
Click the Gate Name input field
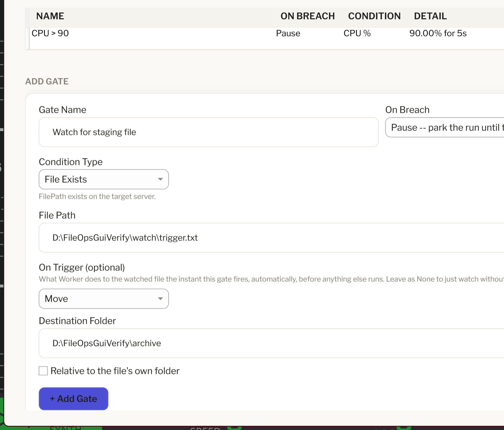click(x=208, y=132)
